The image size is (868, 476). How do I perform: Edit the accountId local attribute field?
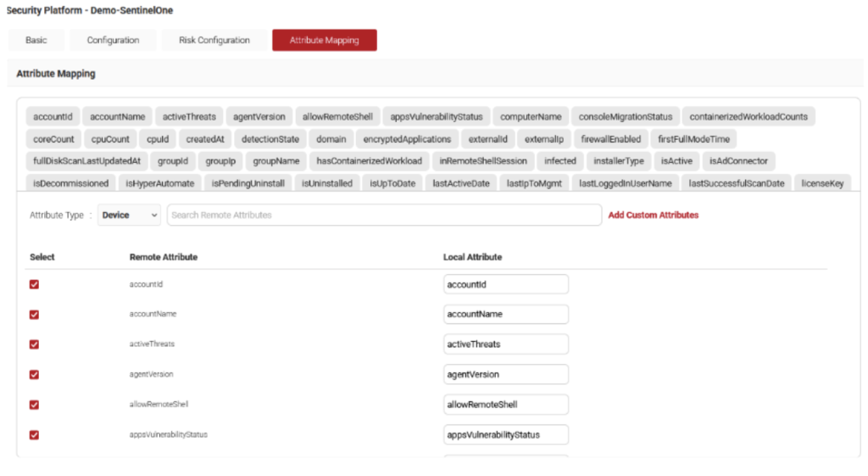click(505, 284)
